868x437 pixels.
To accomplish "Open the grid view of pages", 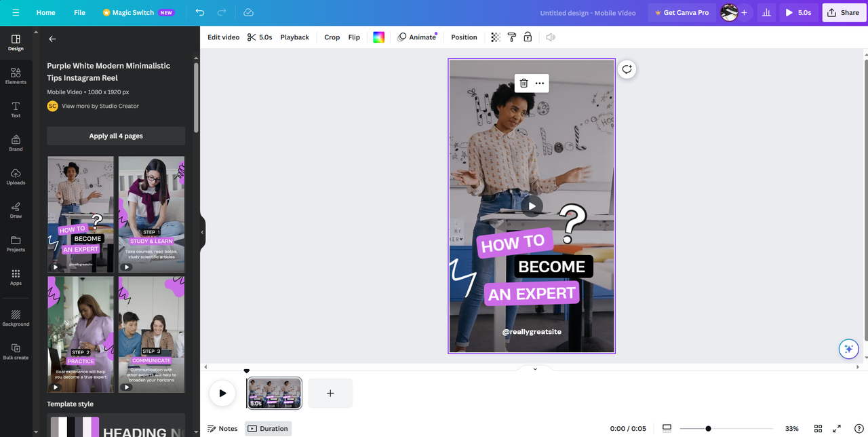I will coord(818,429).
